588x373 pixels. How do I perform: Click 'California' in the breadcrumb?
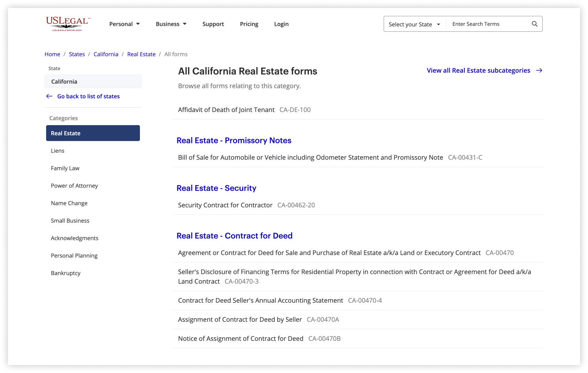(x=106, y=54)
